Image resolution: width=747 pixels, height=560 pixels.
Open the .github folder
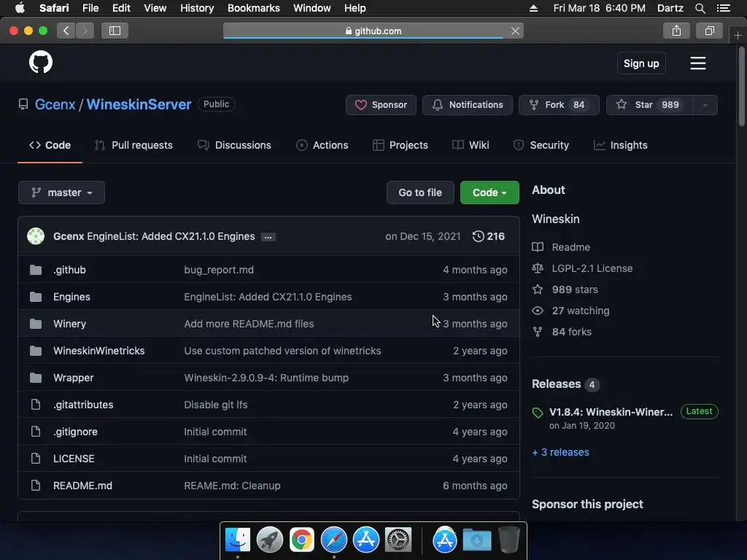[x=69, y=270]
